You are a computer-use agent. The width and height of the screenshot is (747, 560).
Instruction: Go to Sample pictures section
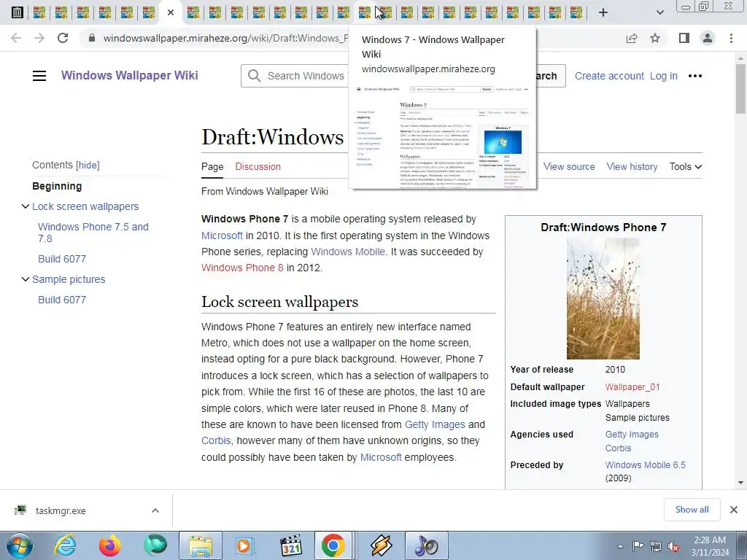(x=69, y=279)
